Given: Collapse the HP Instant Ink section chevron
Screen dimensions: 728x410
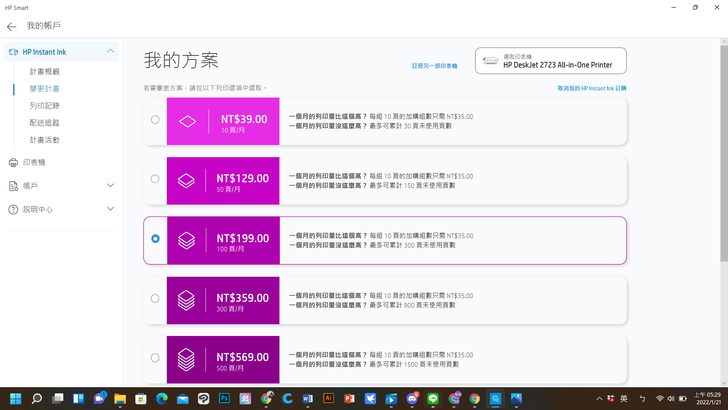Looking at the screenshot, I should tap(110, 51).
